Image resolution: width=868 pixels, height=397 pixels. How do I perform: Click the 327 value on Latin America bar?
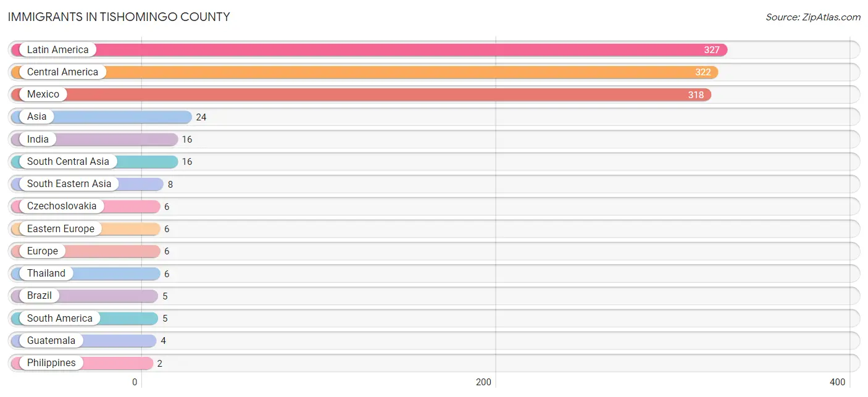tap(712, 50)
